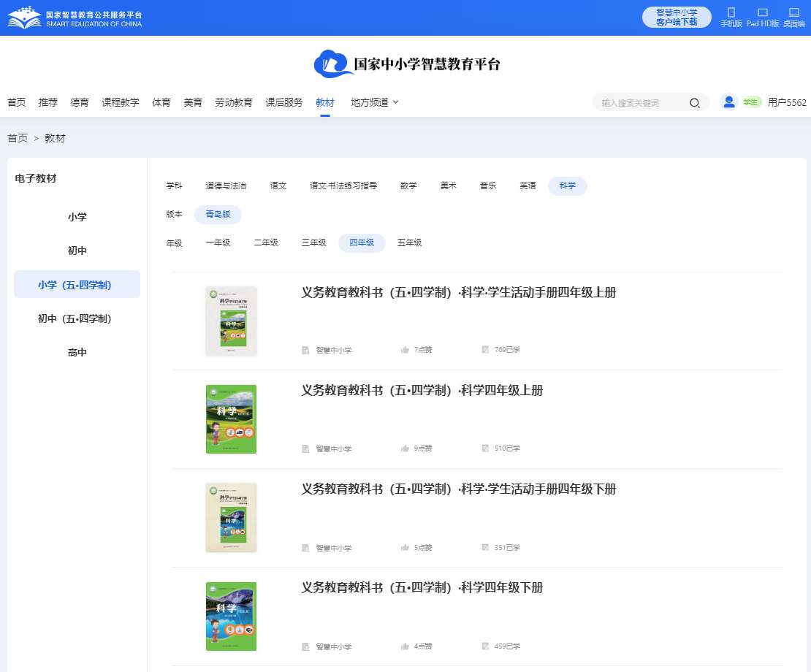Select the 青岛版 edition filter
811x672 pixels.
click(218, 214)
